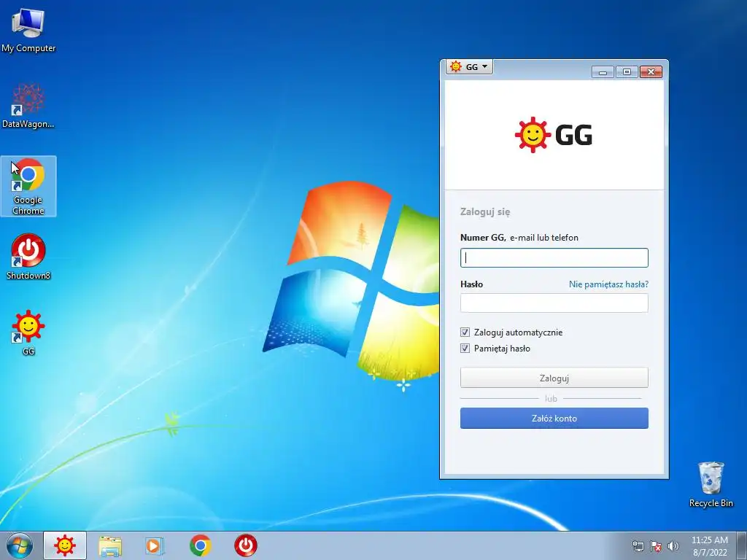This screenshot has width=747, height=560.
Task: Click the Załóż konto button
Action: coord(554,418)
